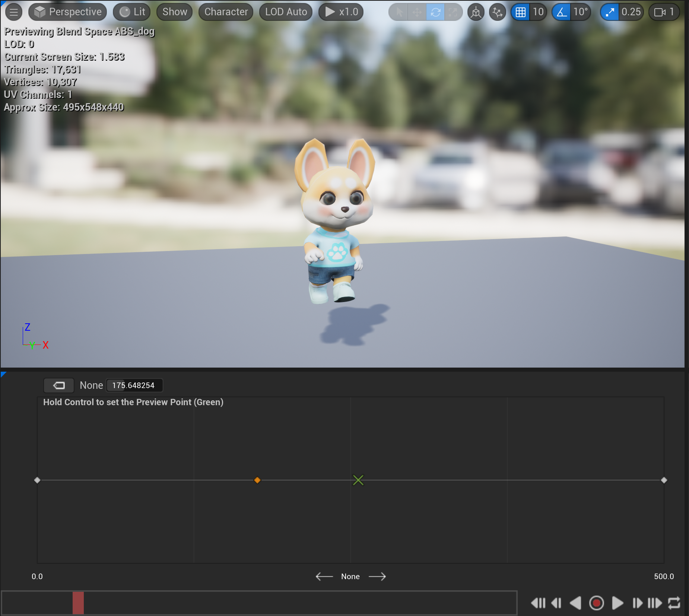This screenshot has width=689, height=616.
Task: Click the camera speed button
Action: click(x=664, y=12)
